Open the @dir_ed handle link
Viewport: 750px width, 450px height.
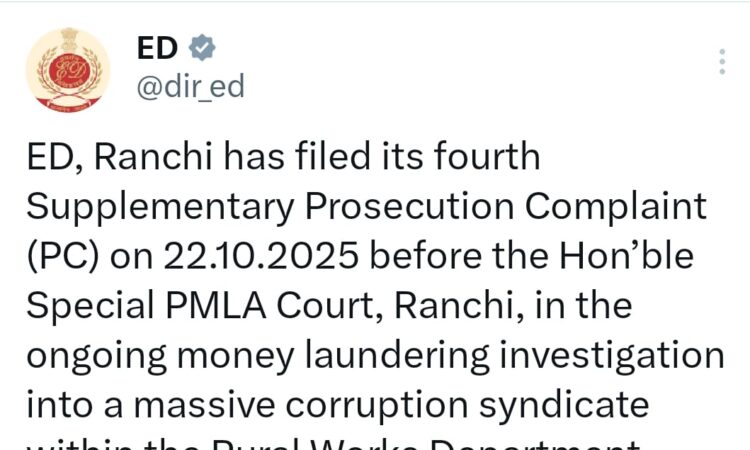189,88
